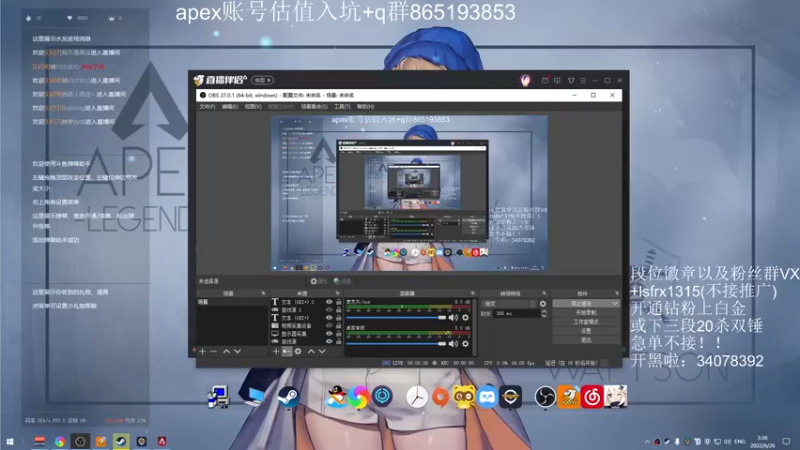Open microphone/Aux audio settings gear
Screen dimensions: 800x450
pyautogui.click(x=465, y=317)
